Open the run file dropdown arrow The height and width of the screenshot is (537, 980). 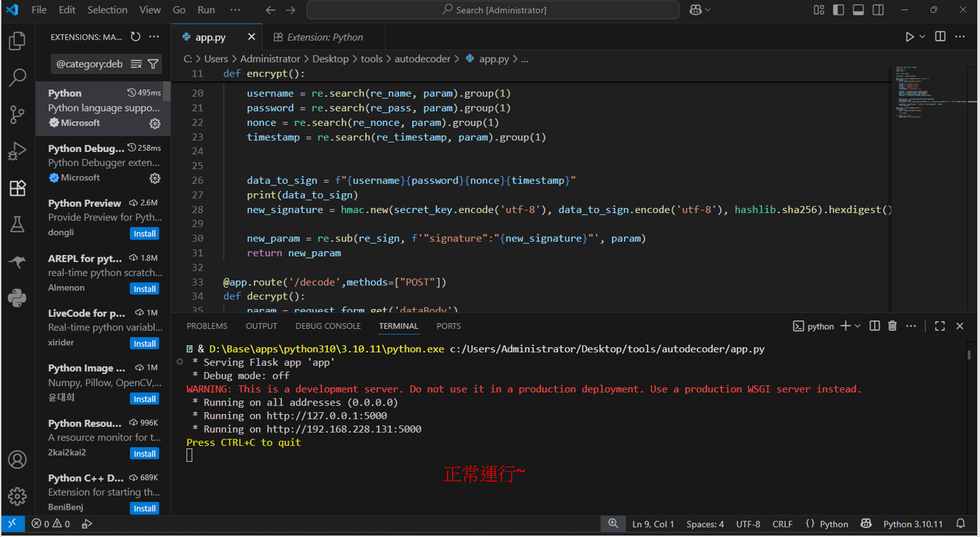[922, 37]
